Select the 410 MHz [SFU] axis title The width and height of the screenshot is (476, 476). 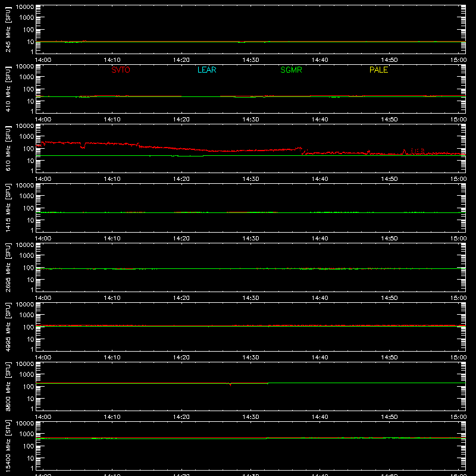click(x=8, y=89)
